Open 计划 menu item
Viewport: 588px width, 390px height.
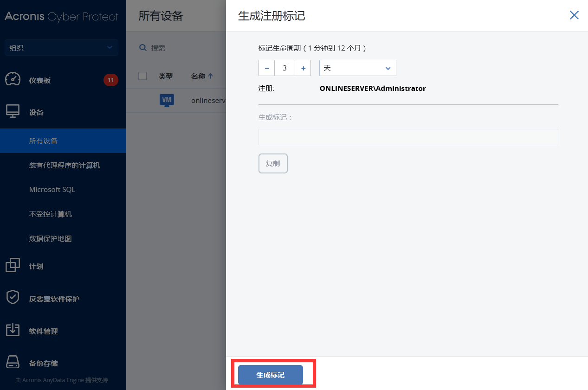pos(36,266)
